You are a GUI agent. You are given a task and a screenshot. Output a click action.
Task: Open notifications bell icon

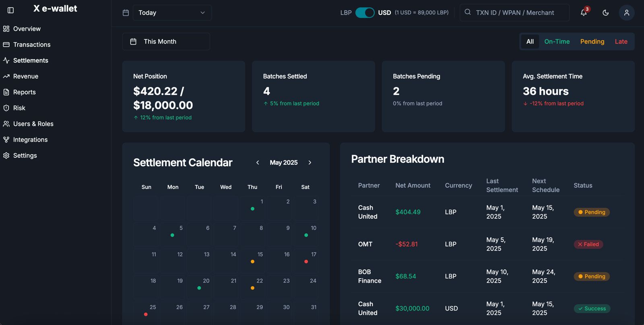[x=584, y=12]
